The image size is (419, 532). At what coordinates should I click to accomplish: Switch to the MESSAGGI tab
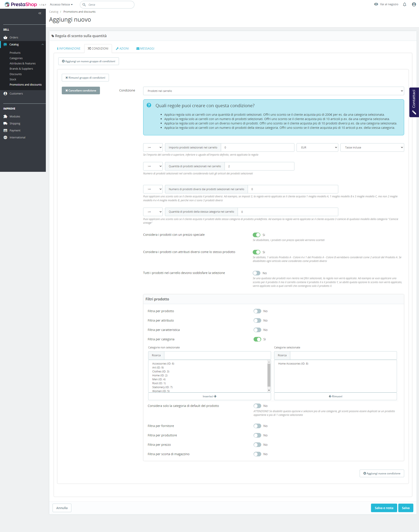145,49
